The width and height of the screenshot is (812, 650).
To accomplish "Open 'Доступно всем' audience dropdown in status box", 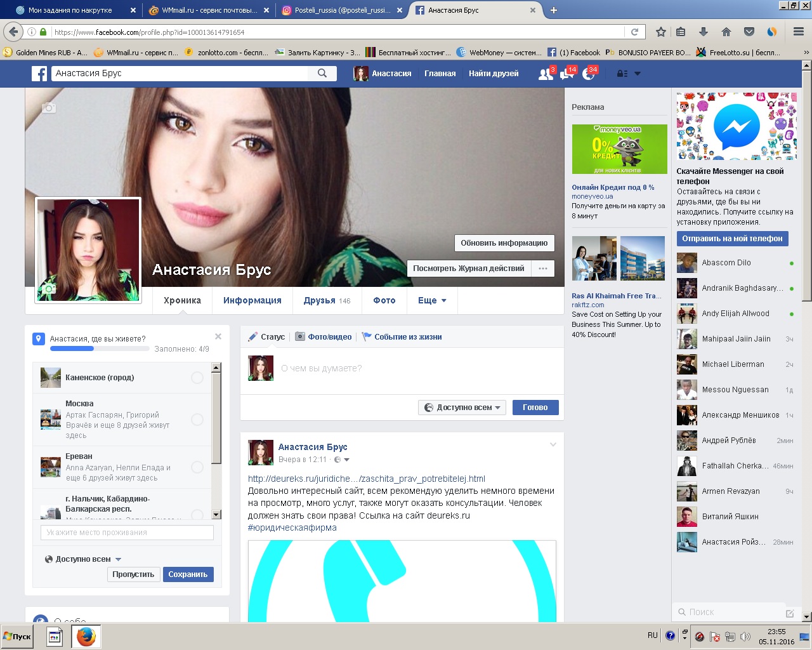I will tap(462, 408).
